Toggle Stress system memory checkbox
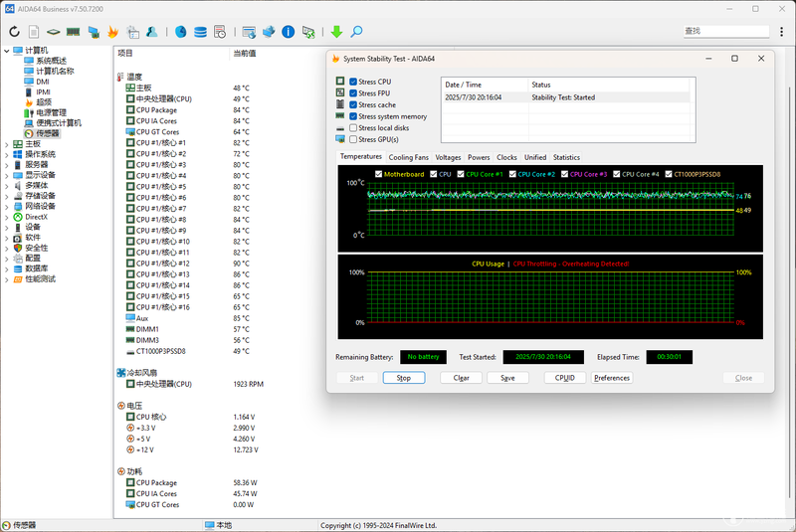 click(353, 116)
